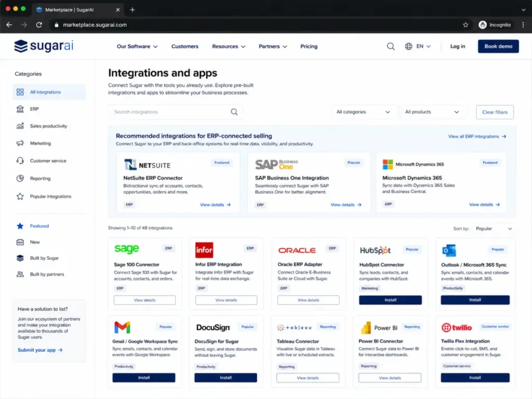This screenshot has height=399, width=532.
Task: Click the Built by Sugar stack icon
Action: coord(20,258)
